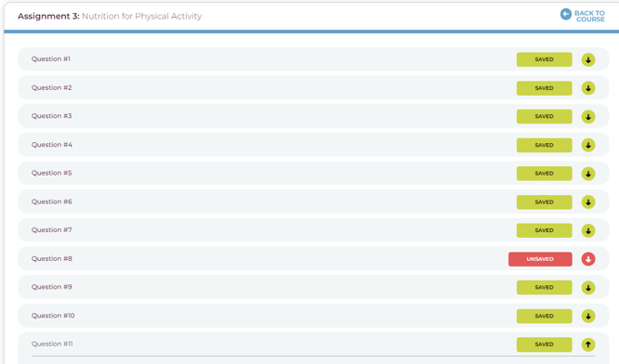This screenshot has width=619, height=364.
Task: Click the SAVED button for Question #3
Action: click(x=544, y=116)
